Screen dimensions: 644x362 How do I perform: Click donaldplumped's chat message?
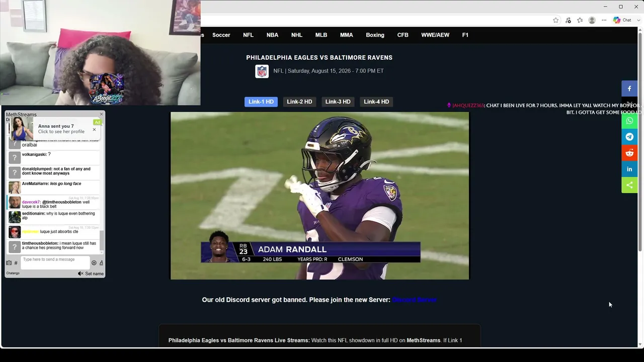pos(56,171)
